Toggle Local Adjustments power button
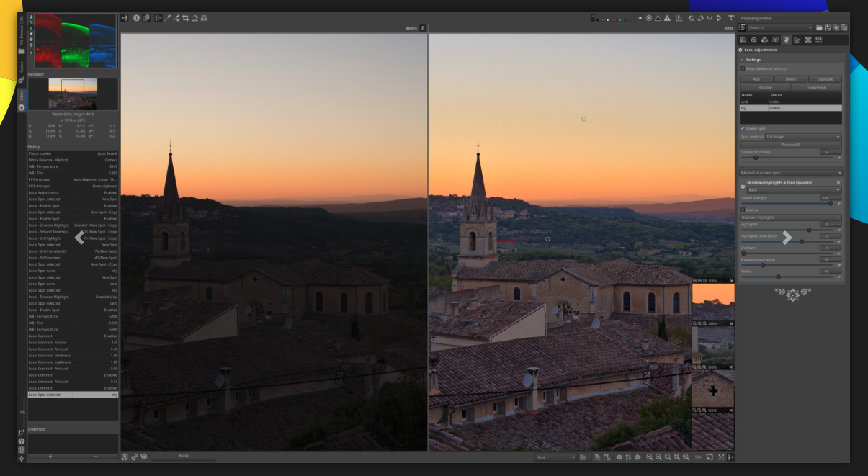This screenshot has width=868, height=476. 741,50
